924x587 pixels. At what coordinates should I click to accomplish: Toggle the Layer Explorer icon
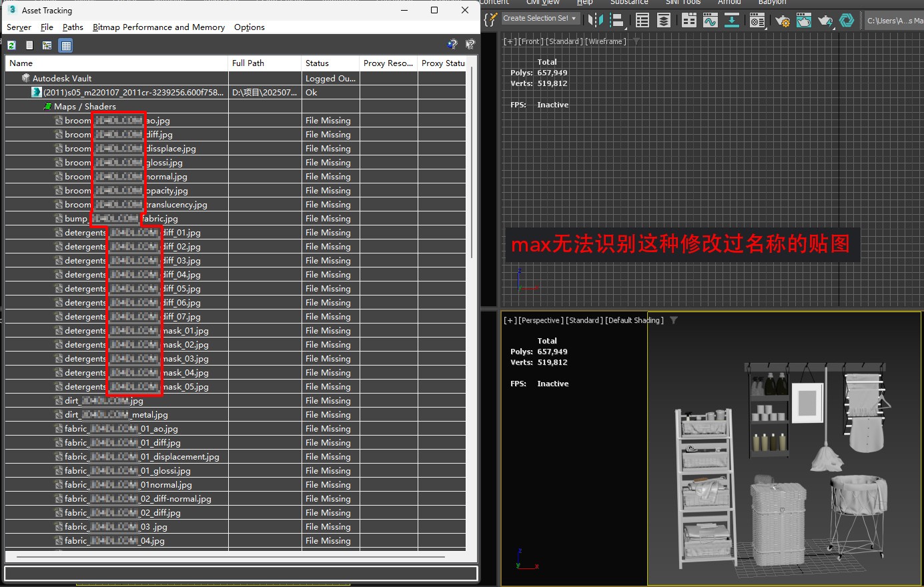tap(664, 21)
